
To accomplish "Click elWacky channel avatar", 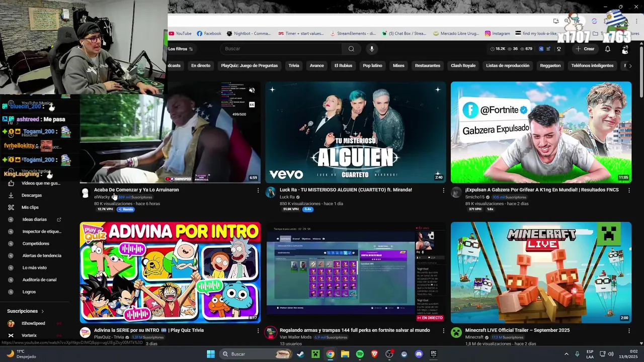I will click(x=85, y=193).
